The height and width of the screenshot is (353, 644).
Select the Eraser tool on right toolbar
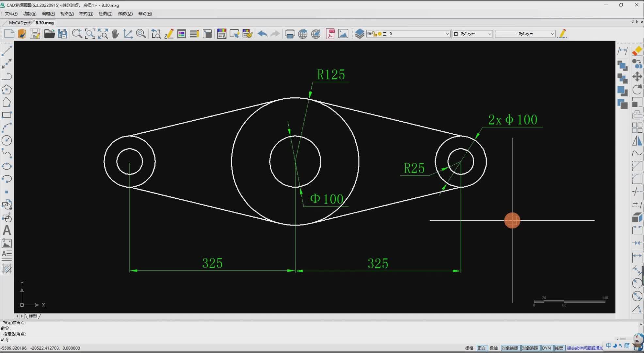pos(637,51)
